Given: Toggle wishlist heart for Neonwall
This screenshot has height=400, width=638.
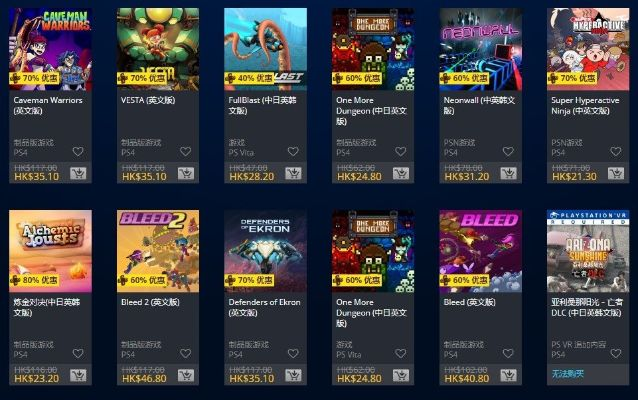Looking at the screenshot, I should pyautogui.click(x=508, y=152).
